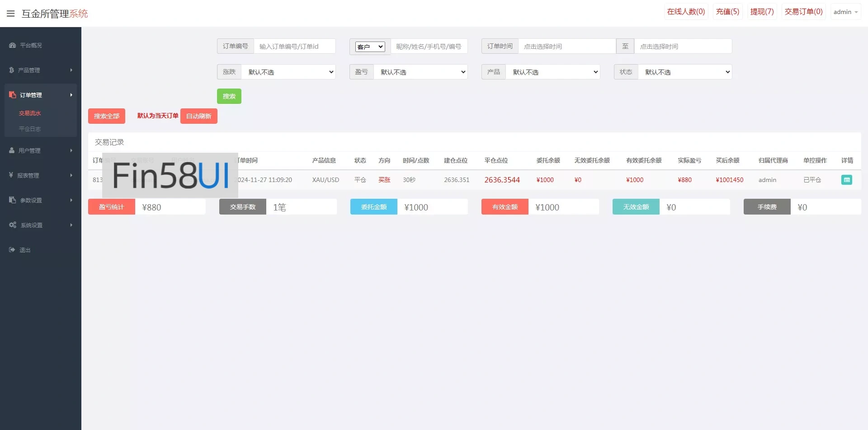868x430 pixels.
Task: Open the 盈亏 dropdown
Action: [420, 72]
